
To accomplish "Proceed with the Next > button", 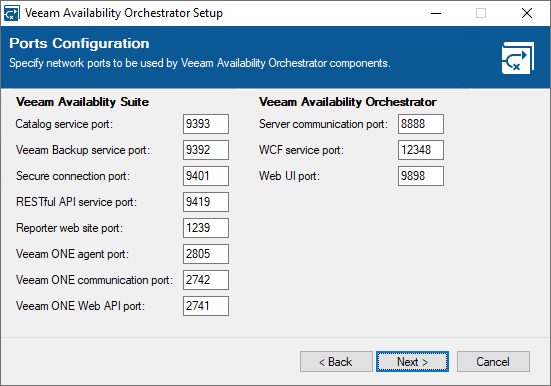I will point(413,361).
